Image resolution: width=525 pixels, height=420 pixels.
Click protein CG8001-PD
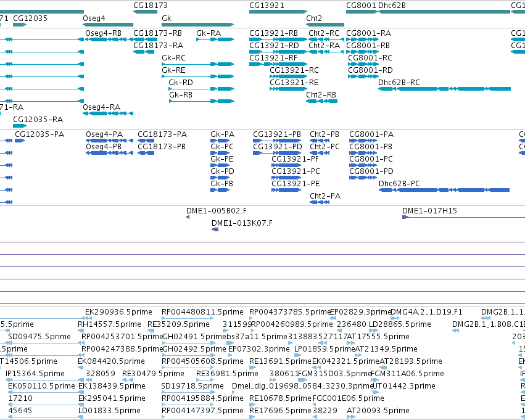pyautogui.click(x=363, y=178)
